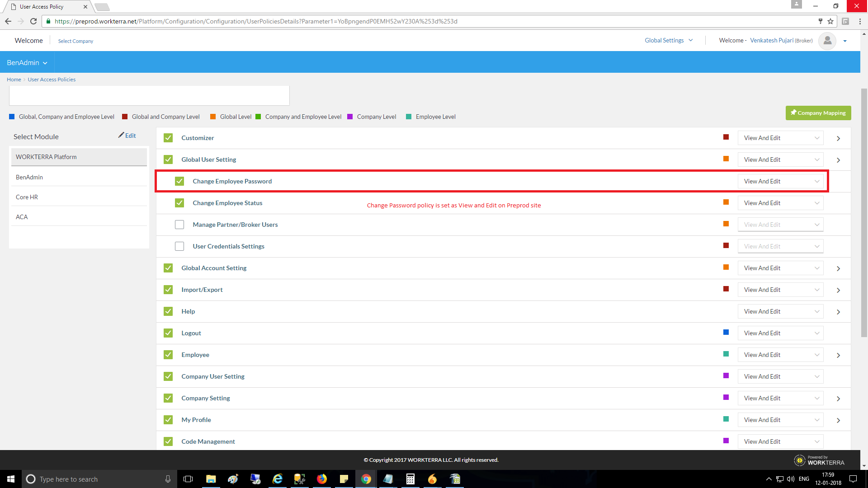This screenshot has width=868, height=488.
Task: Open File Explorer from the taskbar
Action: pos(211,479)
